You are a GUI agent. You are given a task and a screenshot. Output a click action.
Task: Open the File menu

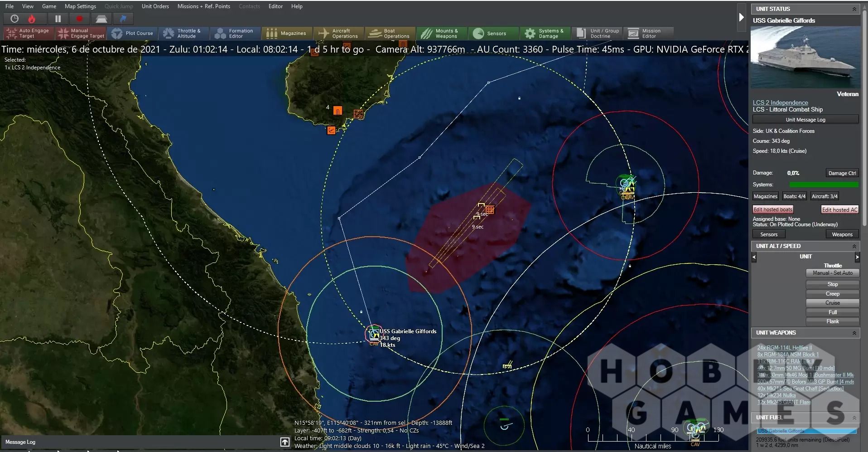10,6
